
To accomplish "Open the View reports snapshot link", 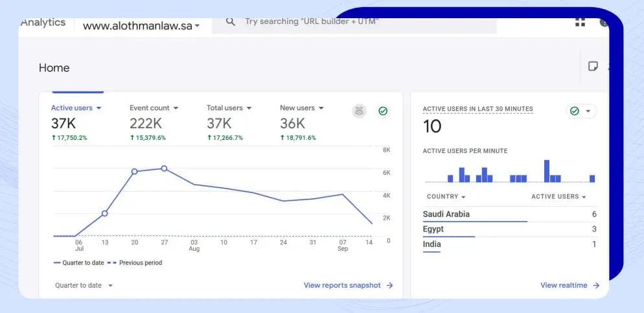I will [x=342, y=285].
